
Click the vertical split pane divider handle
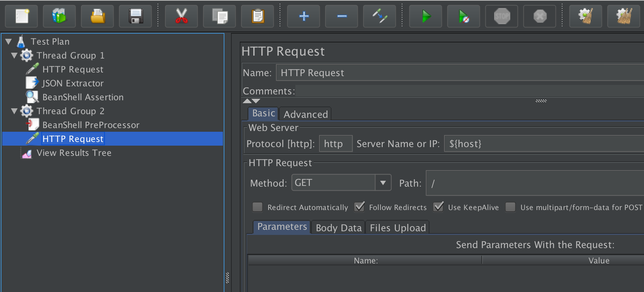pyautogui.click(x=227, y=278)
